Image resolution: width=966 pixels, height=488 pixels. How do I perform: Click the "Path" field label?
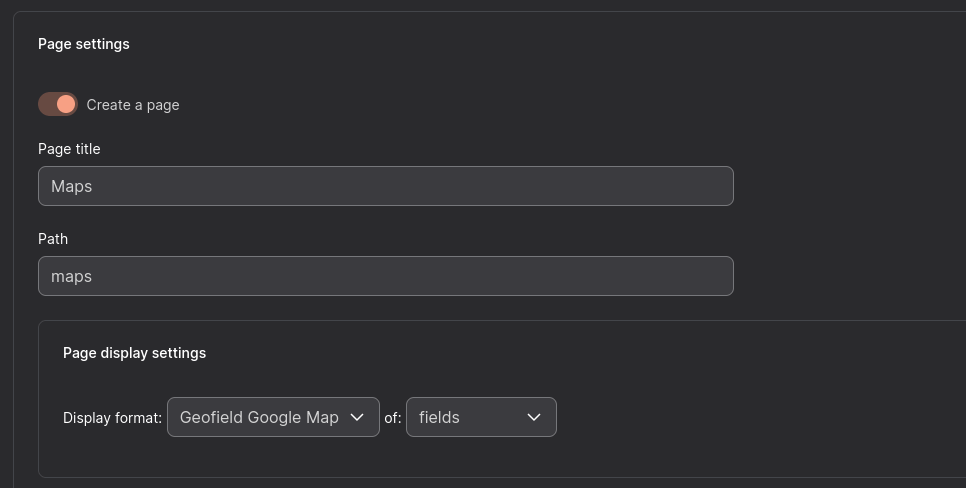pyautogui.click(x=53, y=239)
